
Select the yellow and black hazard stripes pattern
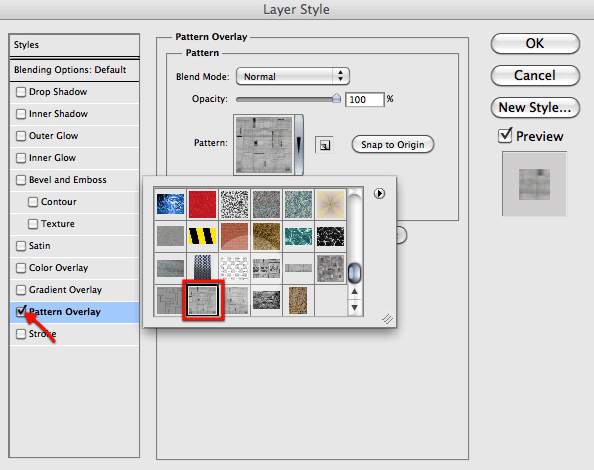(x=202, y=236)
